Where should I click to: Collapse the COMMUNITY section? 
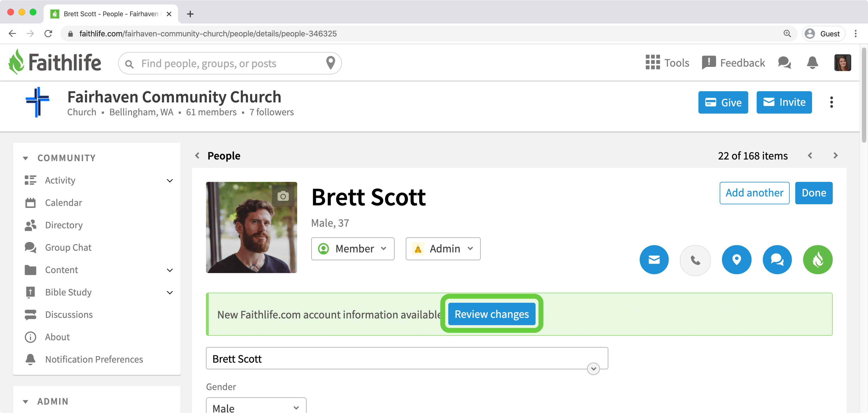pos(26,158)
